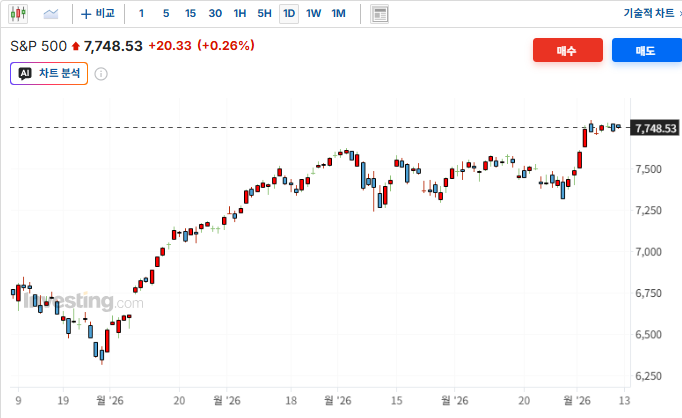Click the 7,500 price axis label
682x418 pixels.
(648, 169)
